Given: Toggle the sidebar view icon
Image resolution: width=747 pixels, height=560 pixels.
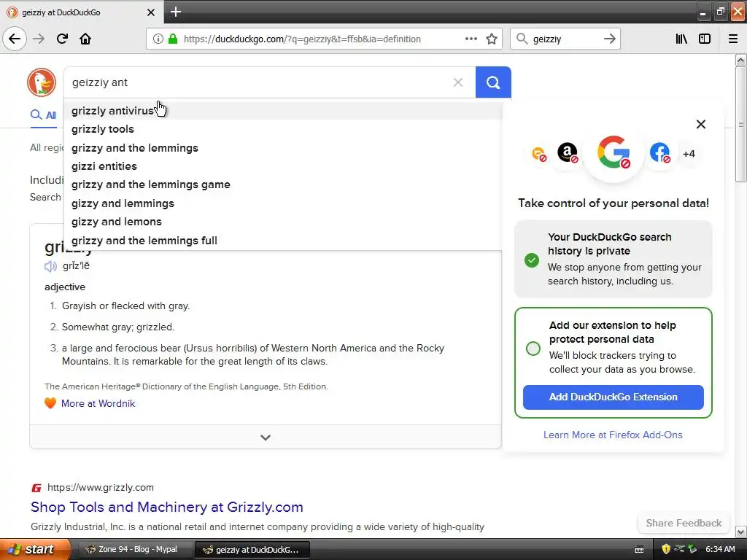Looking at the screenshot, I should point(705,39).
